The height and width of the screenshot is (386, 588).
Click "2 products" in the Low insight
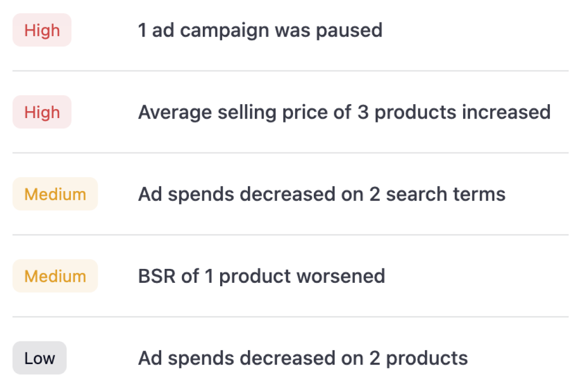tap(418, 358)
